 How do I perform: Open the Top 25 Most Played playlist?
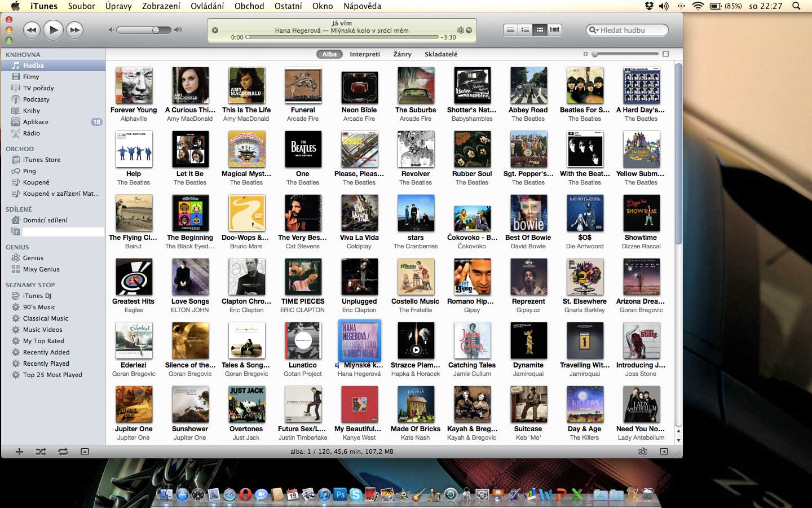pos(53,375)
